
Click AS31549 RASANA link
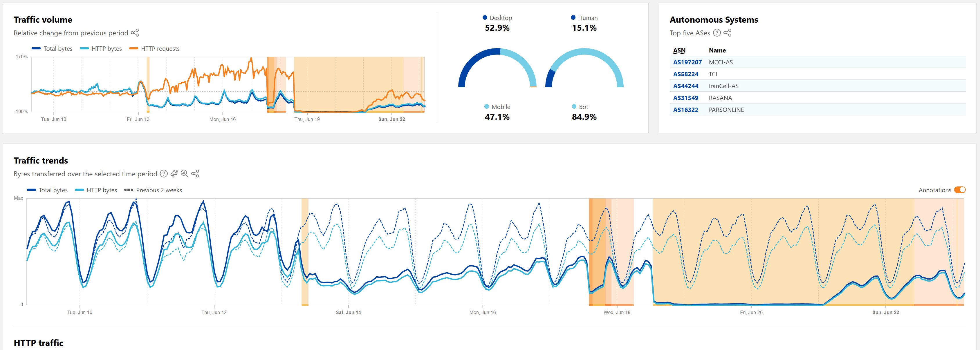(685, 98)
